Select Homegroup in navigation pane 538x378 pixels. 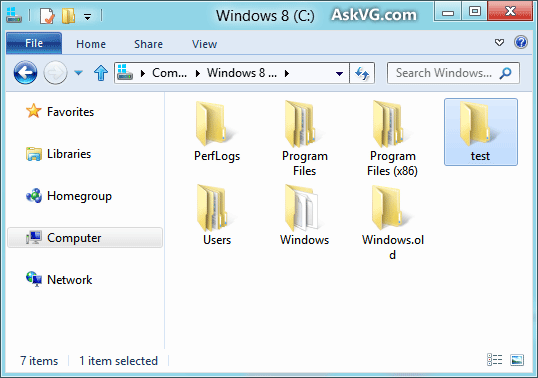click(79, 196)
